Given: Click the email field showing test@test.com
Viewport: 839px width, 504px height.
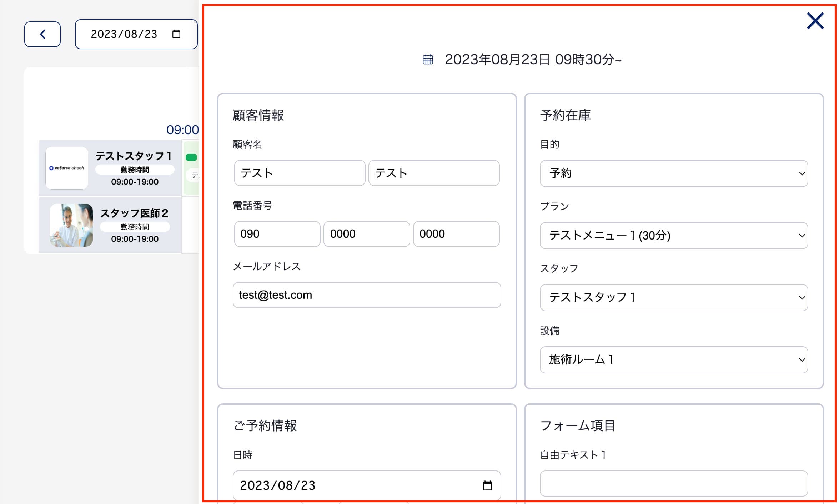Looking at the screenshot, I should (x=367, y=295).
